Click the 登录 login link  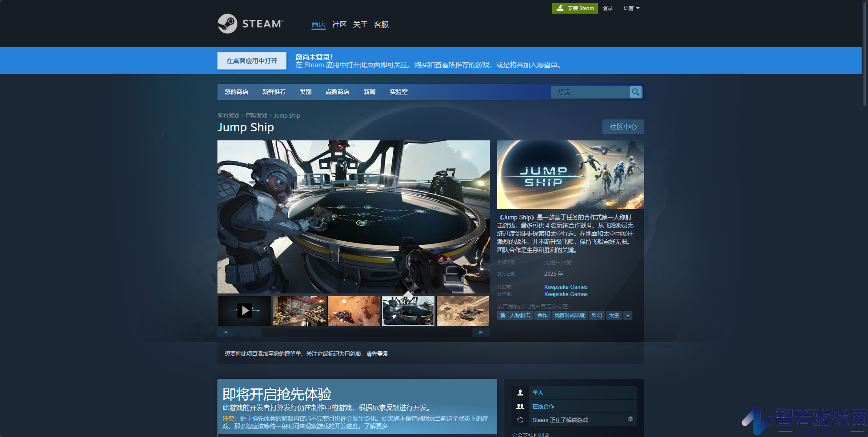(608, 8)
